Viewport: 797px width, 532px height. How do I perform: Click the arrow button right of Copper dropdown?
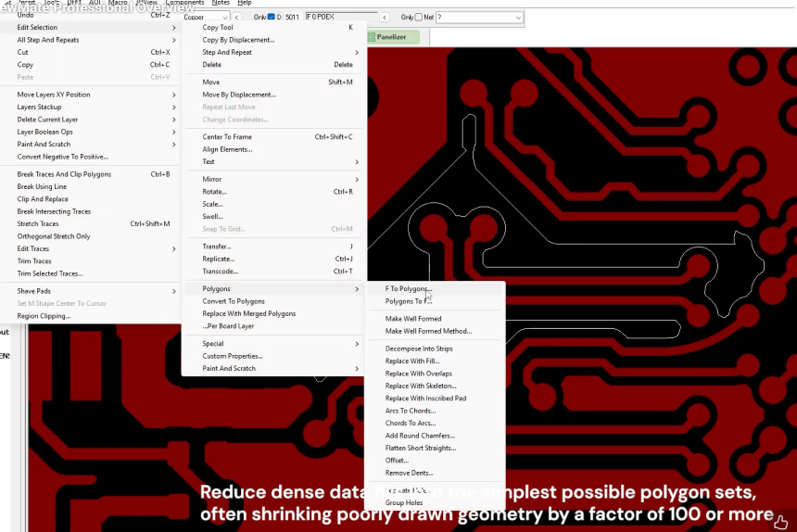pyautogui.click(x=236, y=18)
